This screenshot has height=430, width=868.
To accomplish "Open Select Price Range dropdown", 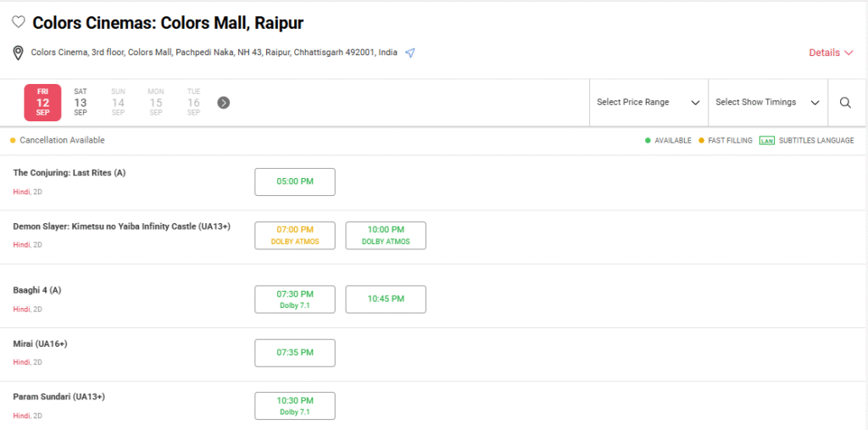I will click(x=648, y=103).
